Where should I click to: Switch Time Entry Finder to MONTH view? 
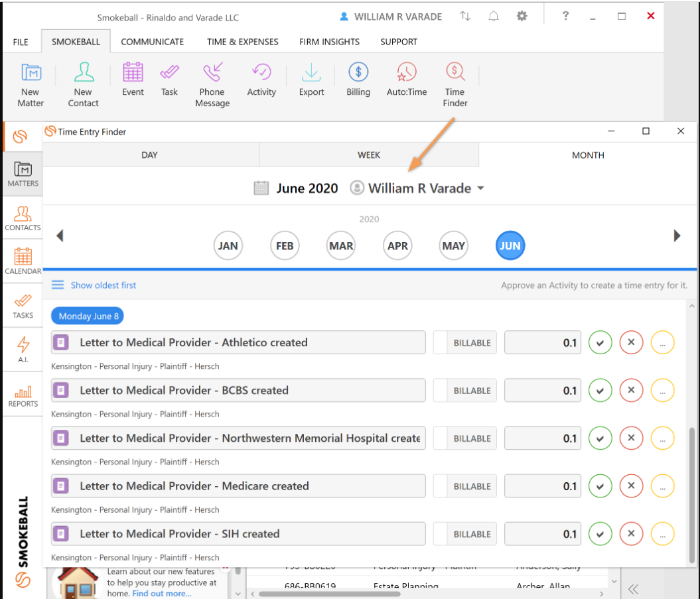click(588, 155)
